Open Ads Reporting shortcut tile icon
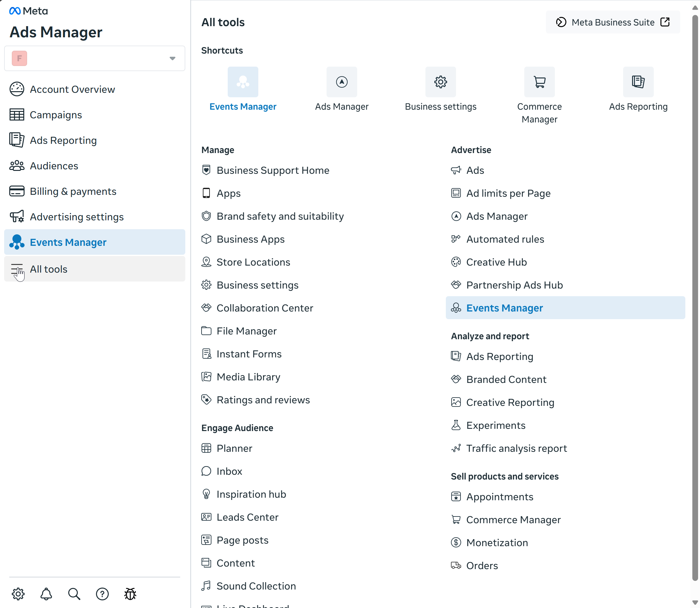The height and width of the screenshot is (608, 700). pos(638,82)
